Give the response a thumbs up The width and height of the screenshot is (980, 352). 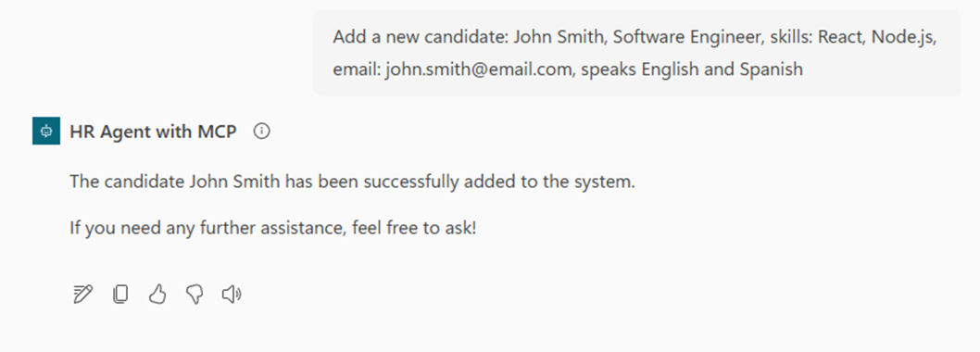tap(157, 294)
